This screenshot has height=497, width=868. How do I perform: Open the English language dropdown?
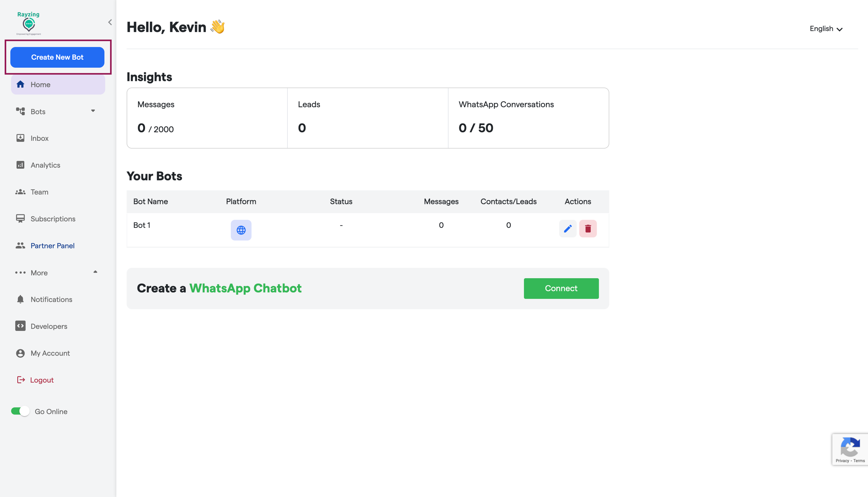826,29
